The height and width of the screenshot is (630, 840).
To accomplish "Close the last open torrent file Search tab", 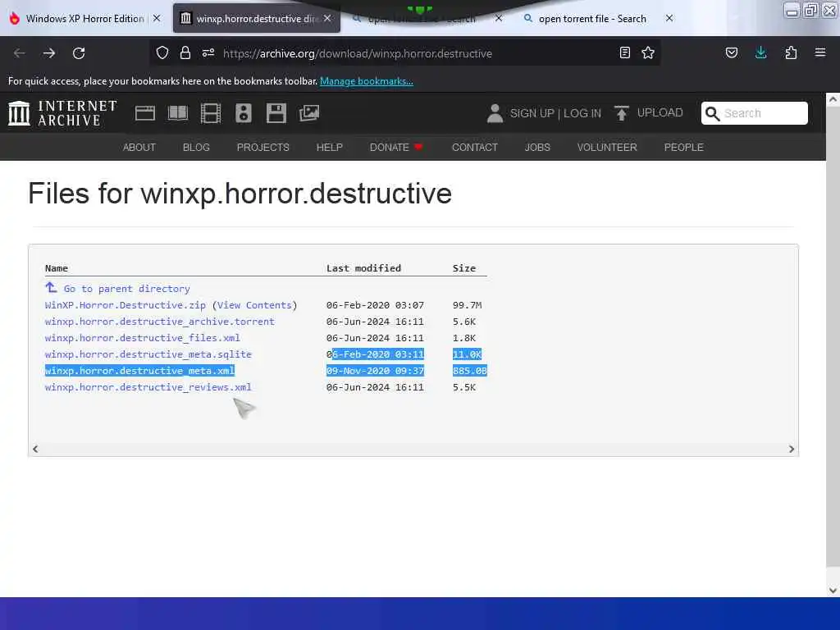I will (669, 18).
